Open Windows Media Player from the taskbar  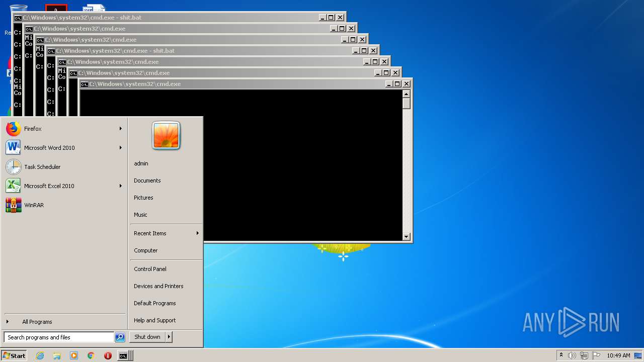point(74,355)
